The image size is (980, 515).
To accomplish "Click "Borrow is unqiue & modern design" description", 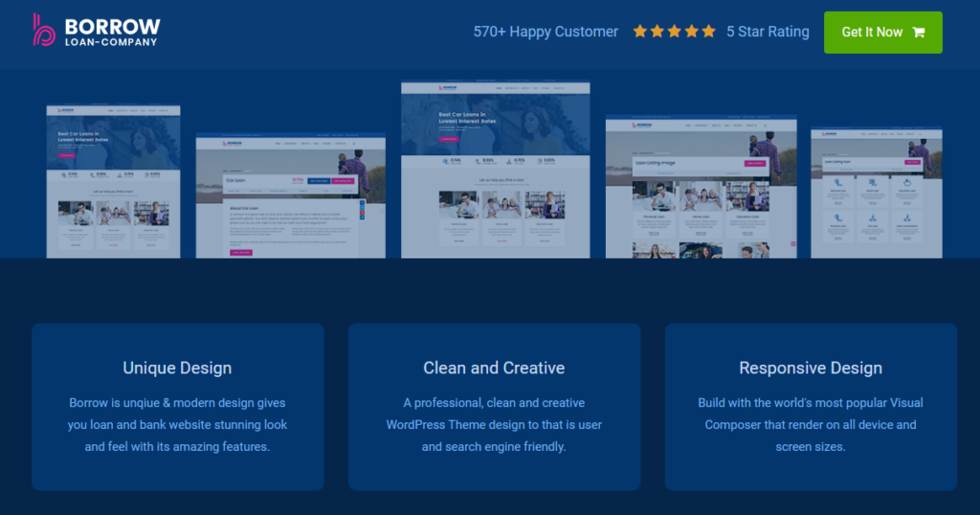I will click(177, 424).
